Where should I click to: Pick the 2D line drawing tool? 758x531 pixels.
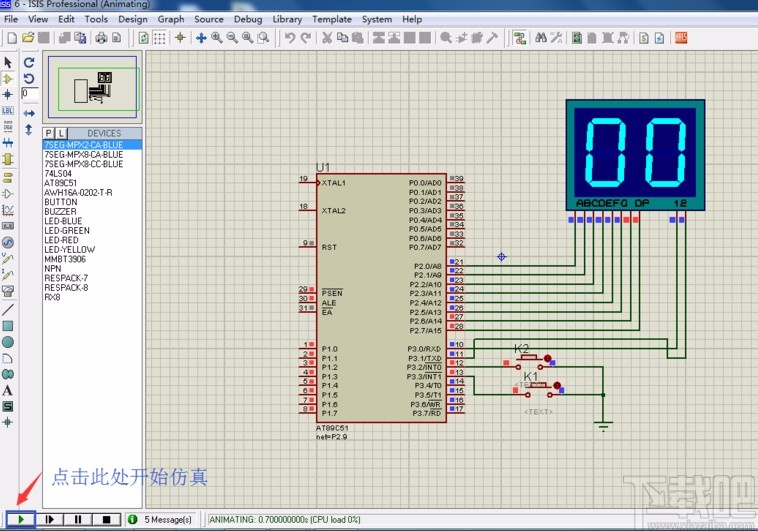8,310
